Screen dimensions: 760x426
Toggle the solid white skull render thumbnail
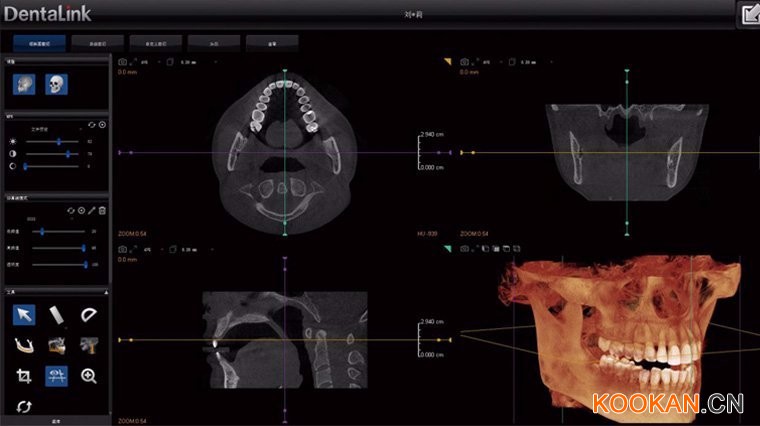point(56,84)
